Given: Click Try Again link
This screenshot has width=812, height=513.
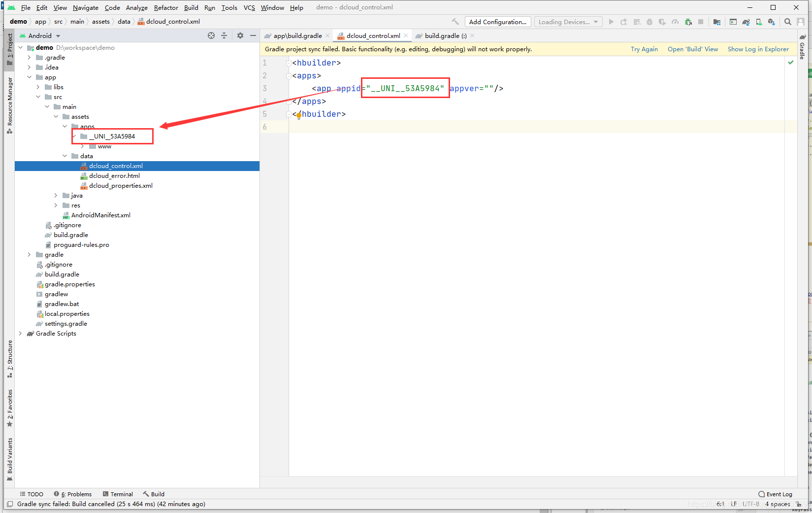Looking at the screenshot, I should click(644, 49).
